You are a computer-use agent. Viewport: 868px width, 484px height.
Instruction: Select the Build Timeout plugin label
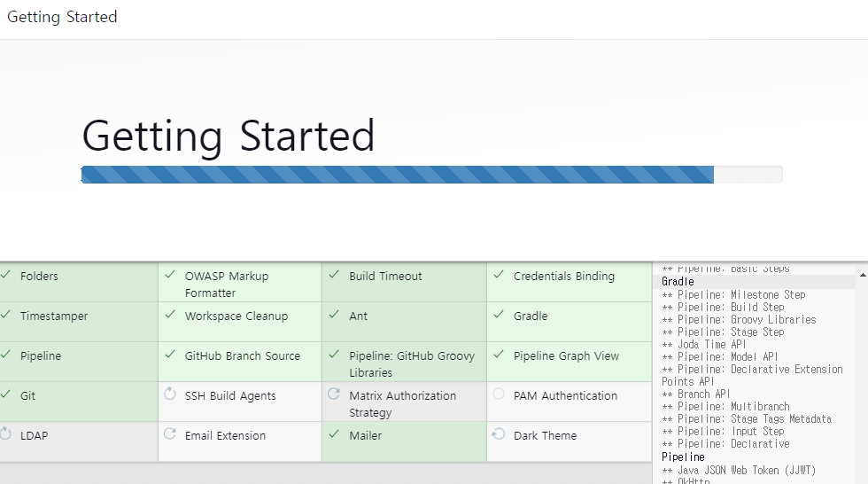[x=385, y=276]
